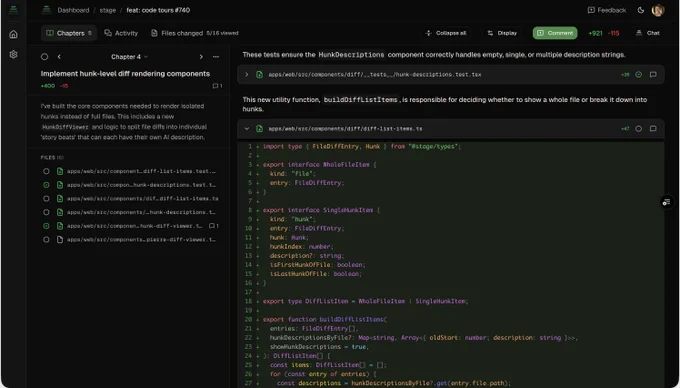
Task: Open the home icon in left sidebar
Action: (x=13, y=34)
